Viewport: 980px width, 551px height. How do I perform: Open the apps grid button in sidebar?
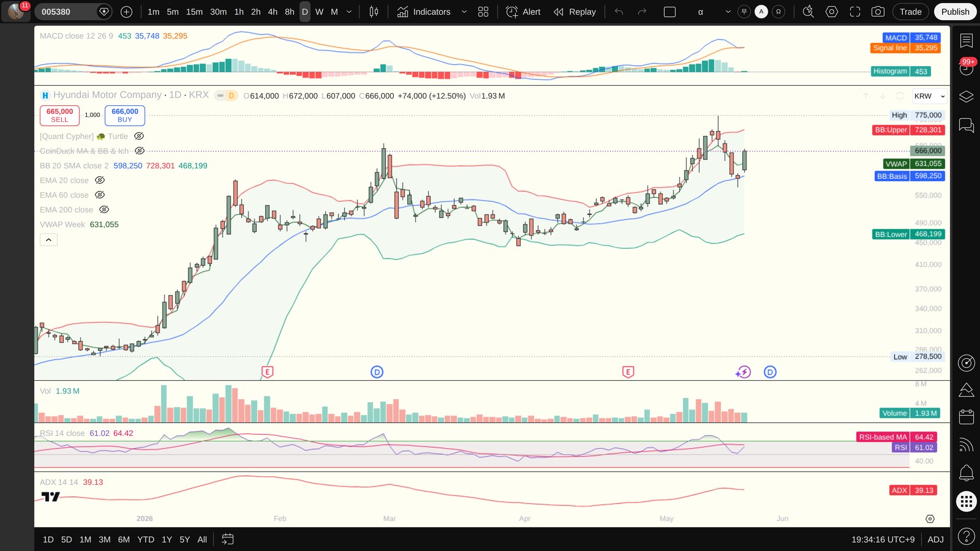pos(967,502)
